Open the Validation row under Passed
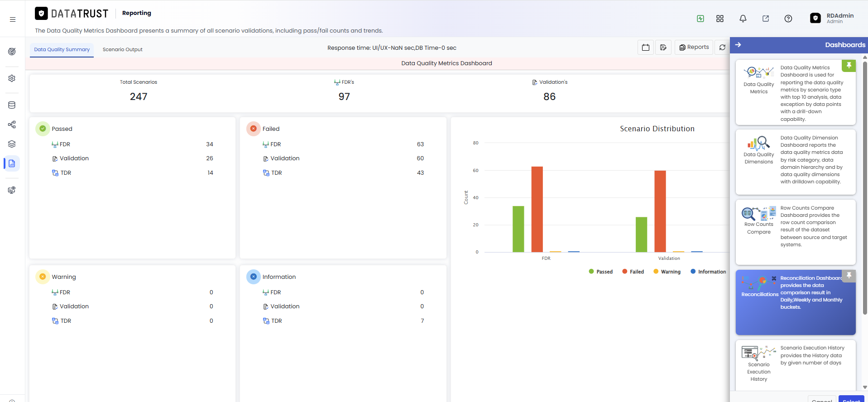868x402 pixels. pos(133,158)
